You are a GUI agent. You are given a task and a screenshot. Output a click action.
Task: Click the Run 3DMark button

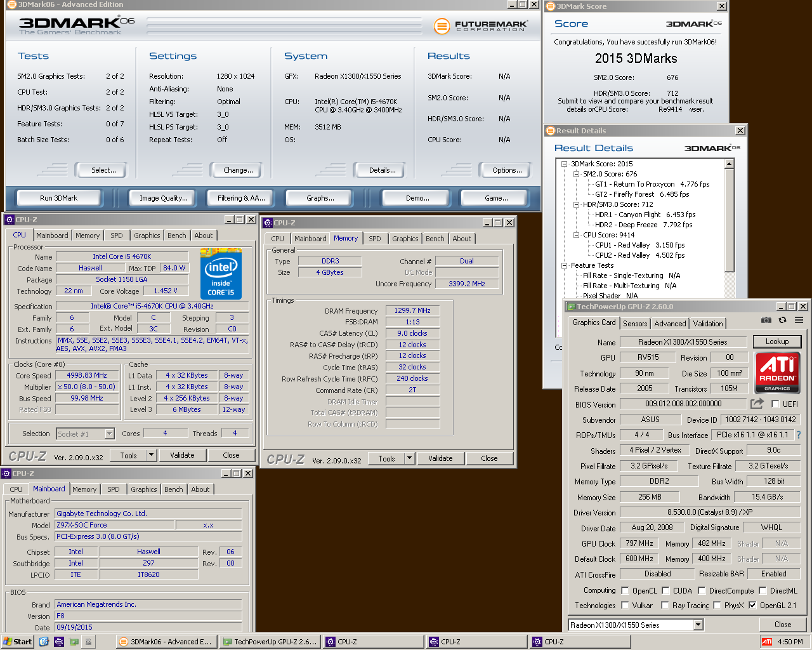pyautogui.click(x=58, y=198)
